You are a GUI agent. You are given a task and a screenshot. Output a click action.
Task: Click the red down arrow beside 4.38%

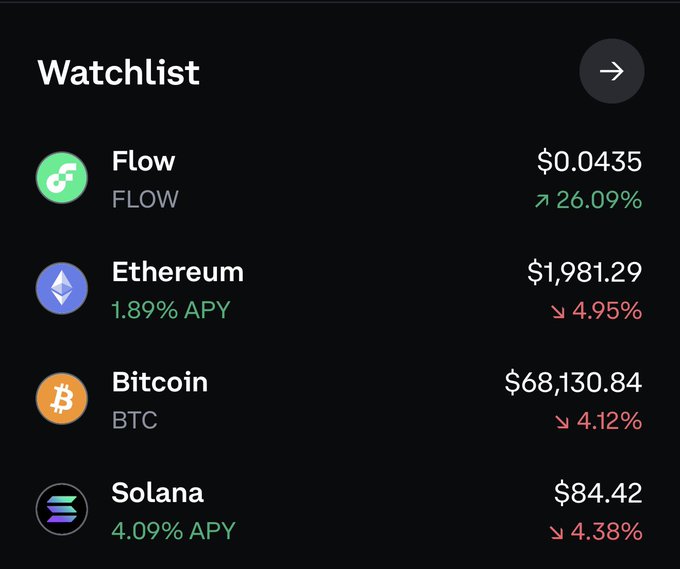[x=558, y=532]
